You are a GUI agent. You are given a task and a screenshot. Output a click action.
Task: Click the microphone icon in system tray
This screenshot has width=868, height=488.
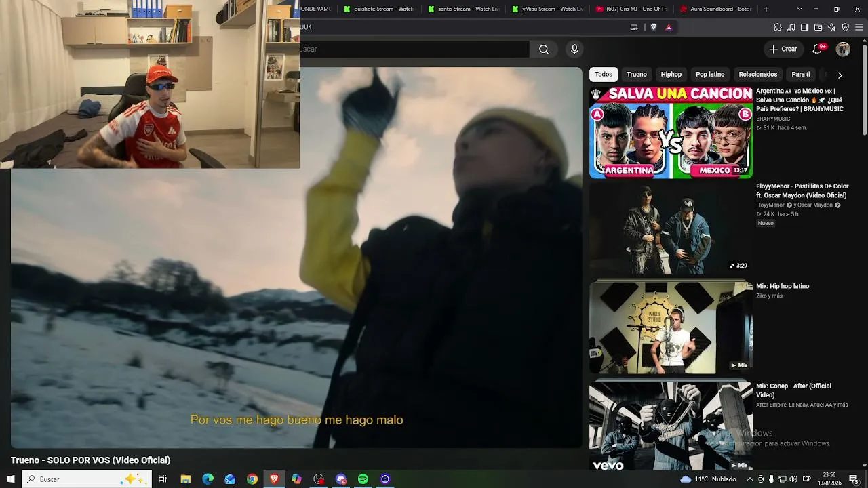[x=771, y=479]
